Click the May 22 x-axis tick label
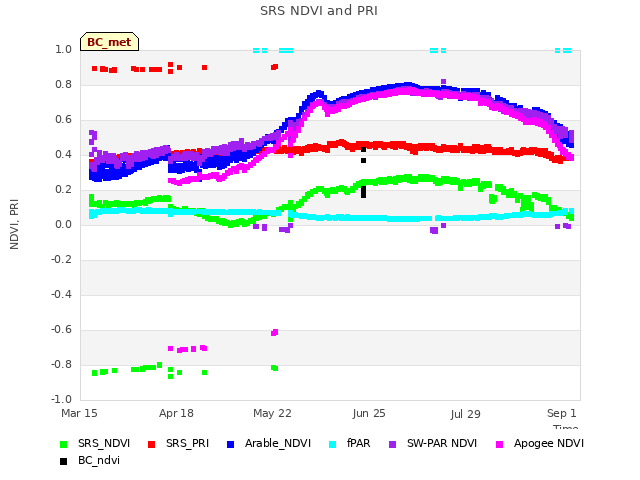Image resolution: width=640 pixels, height=480 pixels. pos(272,413)
